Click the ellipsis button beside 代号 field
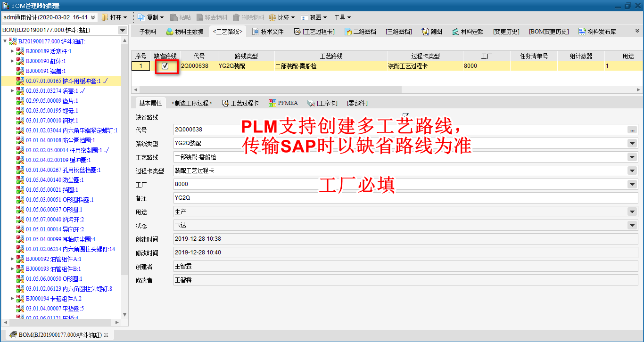Viewport: 644px width, 342px height. [x=632, y=130]
